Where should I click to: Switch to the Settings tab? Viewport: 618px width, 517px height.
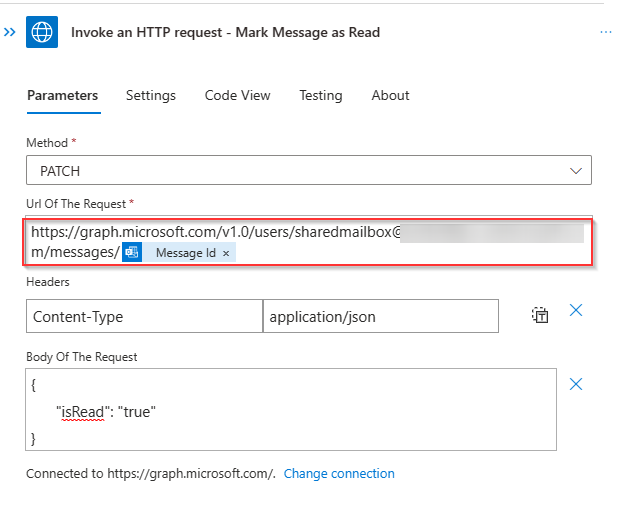[151, 95]
